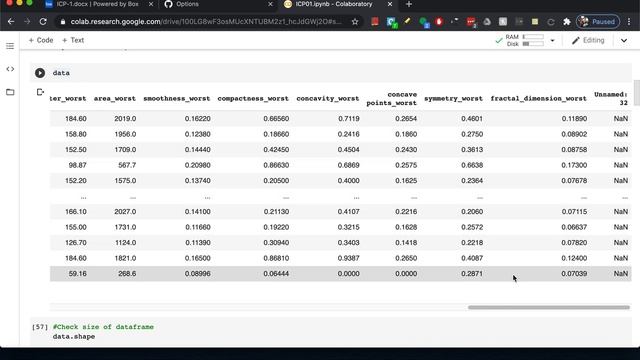This screenshot has width=640, height=360.
Task: Add a new Code cell
Action: pos(41,40)
